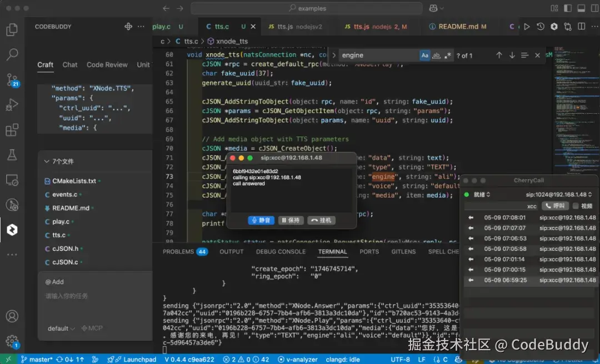
Task: Toggle the secondary sidebar visibility
Action: point(594,8)
